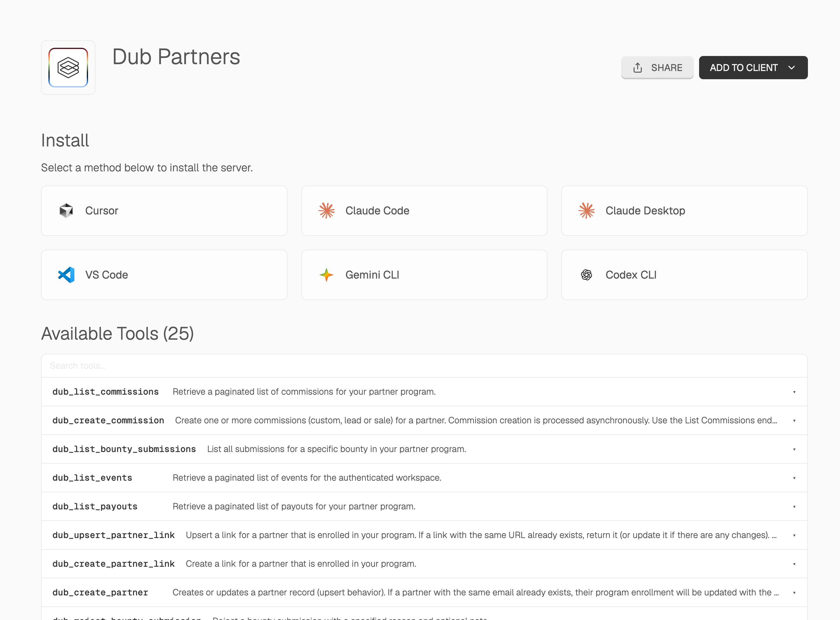Click the share upload icon
Image resolution: width=840 pixels, height=620 pixels.
pyautogui.click(x=637, y=68)
